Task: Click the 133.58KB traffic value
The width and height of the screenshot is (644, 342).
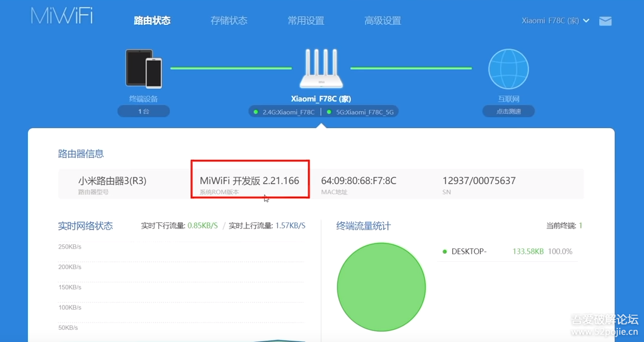Action: click(528, 251)
